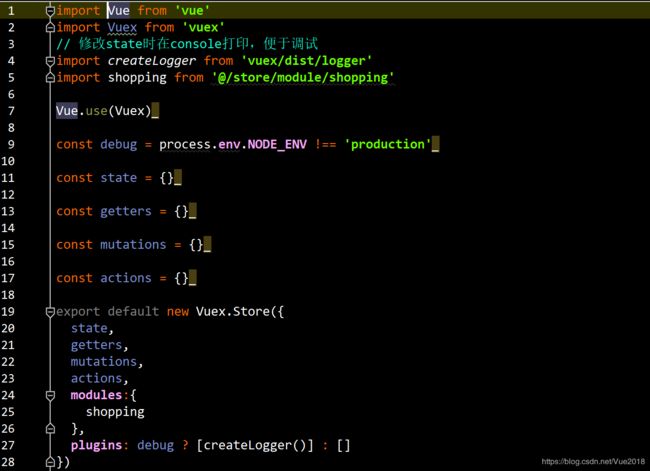This screenshot has width=650, height=471.
Task: Click 'from' keyword on line 4
Action: coord(218,61)
